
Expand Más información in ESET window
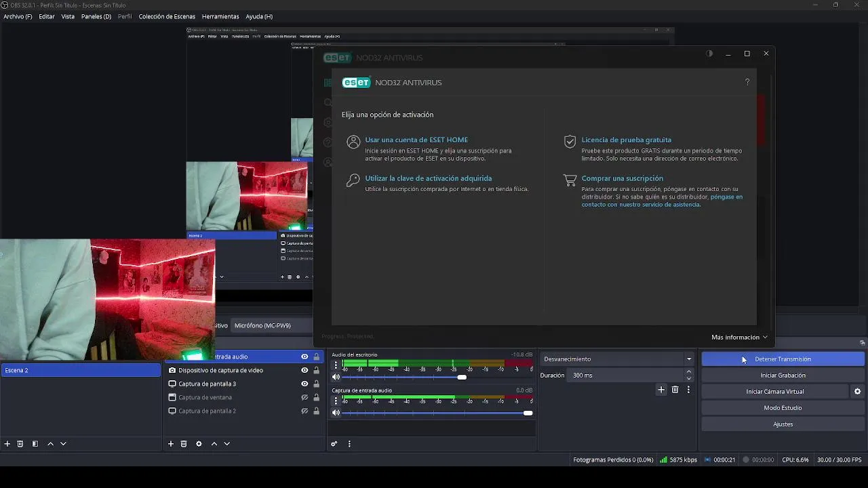click(739, 337)
